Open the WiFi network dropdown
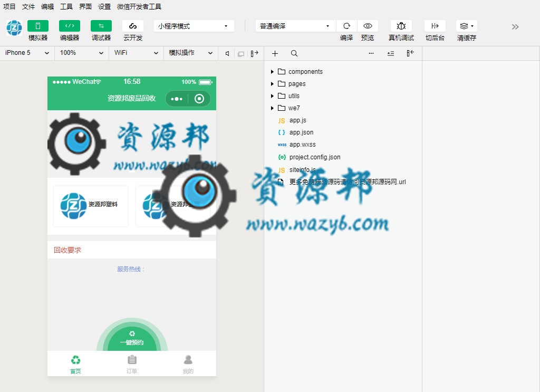 [x=136, y=53]
